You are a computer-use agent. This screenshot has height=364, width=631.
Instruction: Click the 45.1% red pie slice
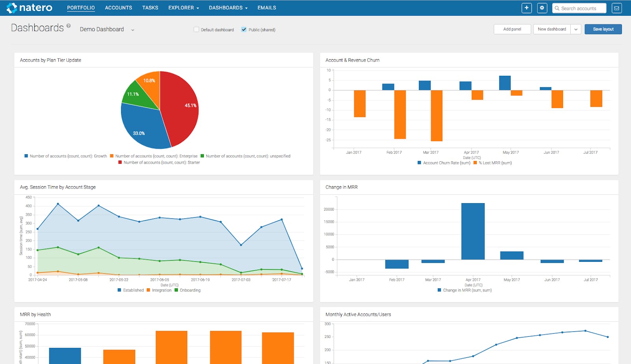(x=179, y=108)
